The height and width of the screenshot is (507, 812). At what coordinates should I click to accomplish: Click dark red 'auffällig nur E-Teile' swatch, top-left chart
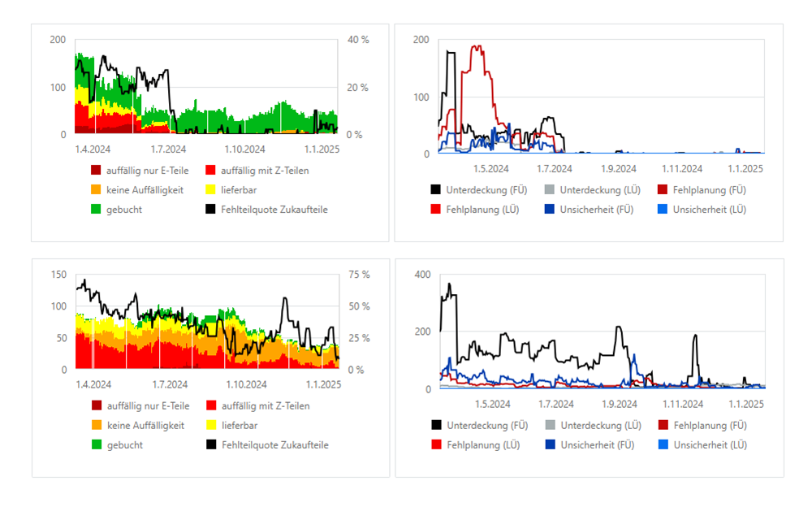97,171
